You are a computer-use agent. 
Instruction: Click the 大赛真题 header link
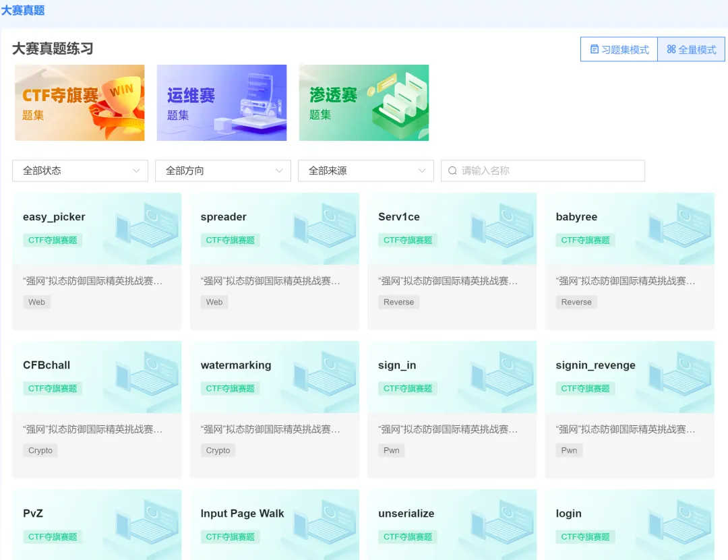[23, 10]
